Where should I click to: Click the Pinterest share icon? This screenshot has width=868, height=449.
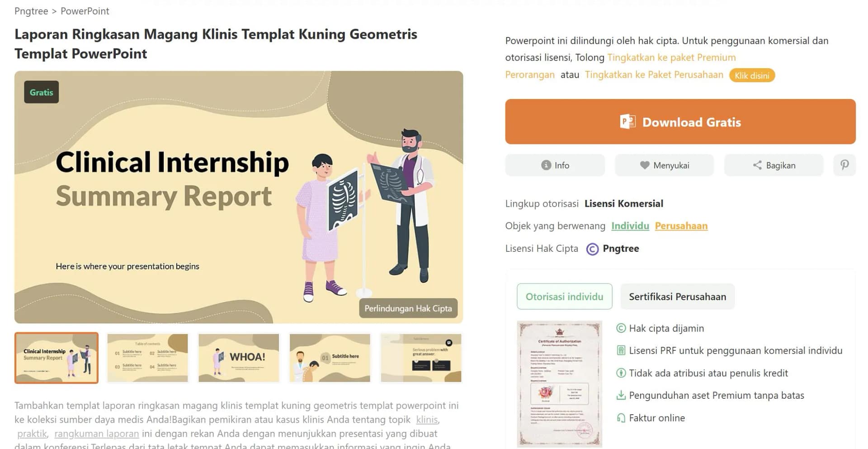[844, 165]
